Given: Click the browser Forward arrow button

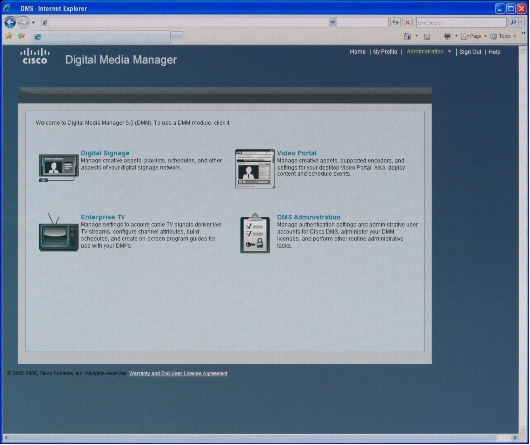Looking at the screenshot, I should (23, 23).
